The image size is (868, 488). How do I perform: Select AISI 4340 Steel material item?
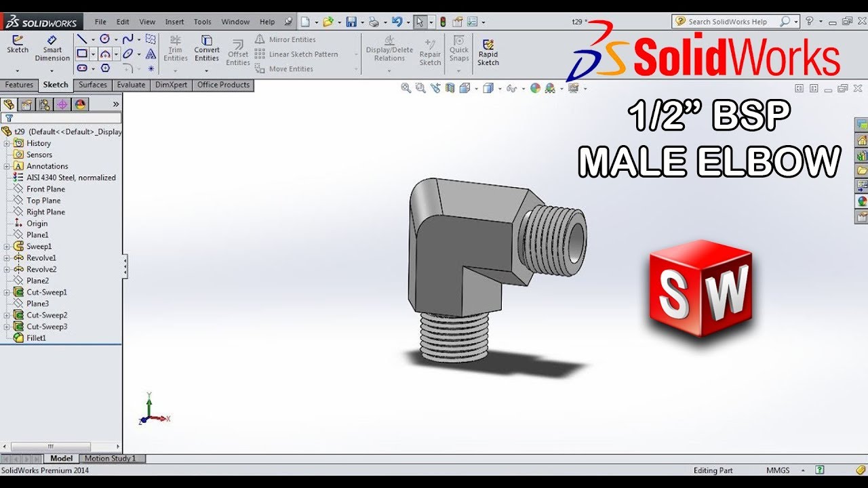pyautogui.click(x=71, y=178)
